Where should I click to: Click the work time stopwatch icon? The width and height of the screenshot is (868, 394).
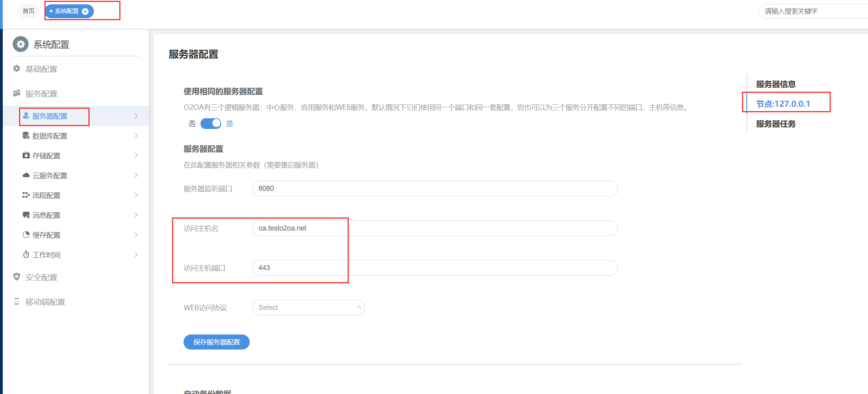click(x=26, y=255)
